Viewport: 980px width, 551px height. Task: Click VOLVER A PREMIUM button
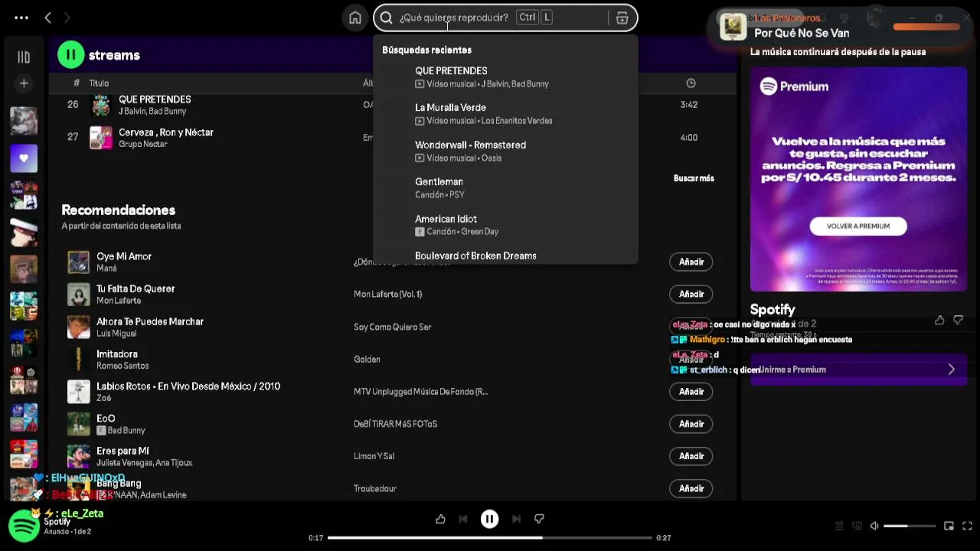858,226
